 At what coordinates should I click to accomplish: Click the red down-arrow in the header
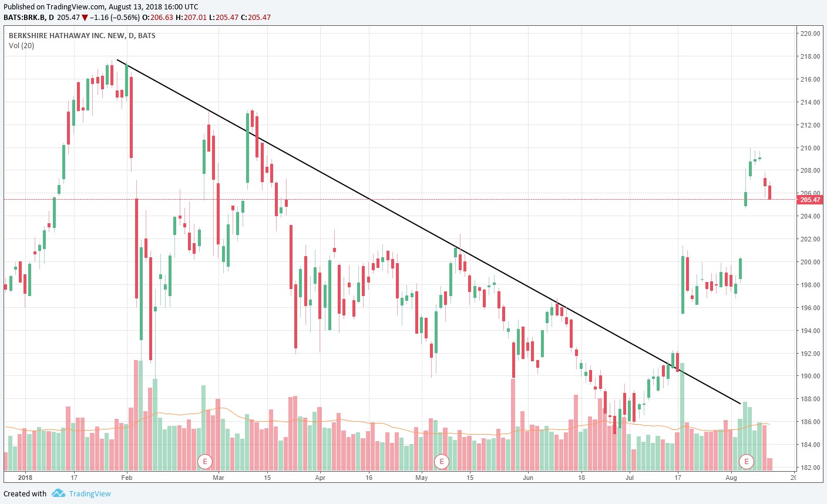tap(85, 18)
